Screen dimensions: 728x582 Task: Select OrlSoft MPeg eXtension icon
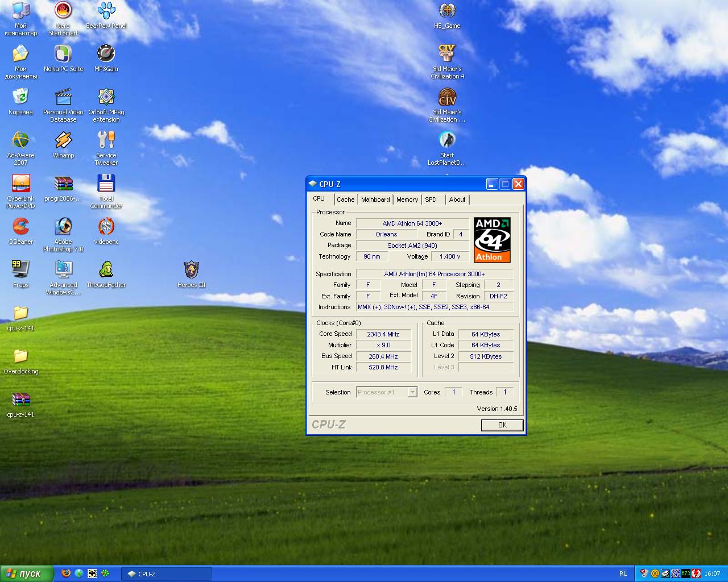point(106,105)
